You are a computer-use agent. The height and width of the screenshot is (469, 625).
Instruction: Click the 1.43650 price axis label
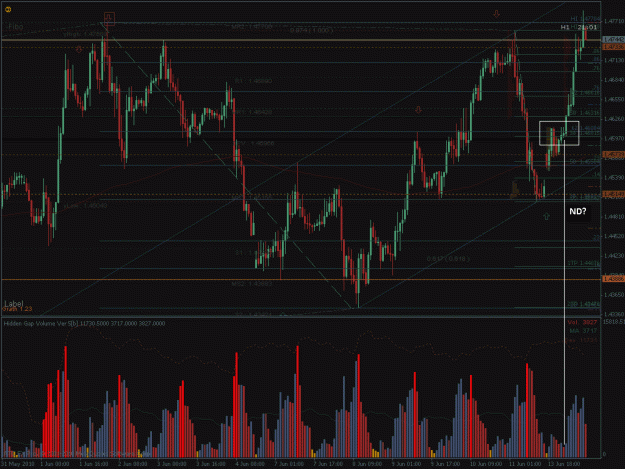(614, 295)
